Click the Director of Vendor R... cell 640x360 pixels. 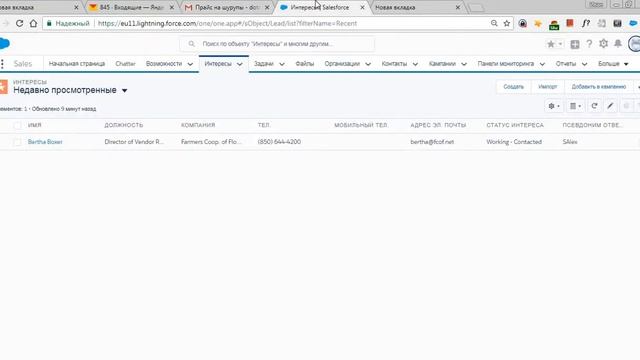point(134,142)
